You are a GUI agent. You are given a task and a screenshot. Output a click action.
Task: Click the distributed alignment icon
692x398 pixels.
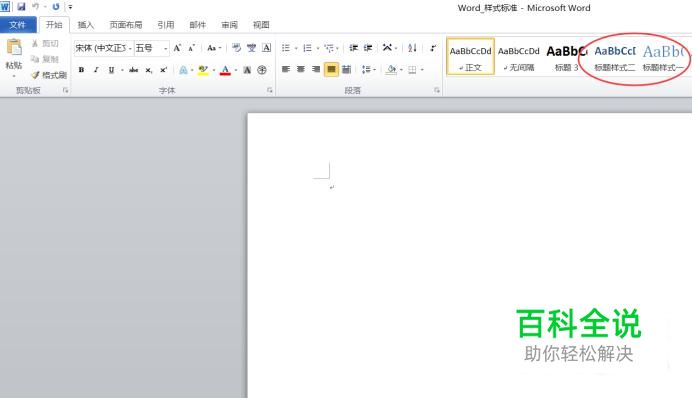[x=346, y=69]
